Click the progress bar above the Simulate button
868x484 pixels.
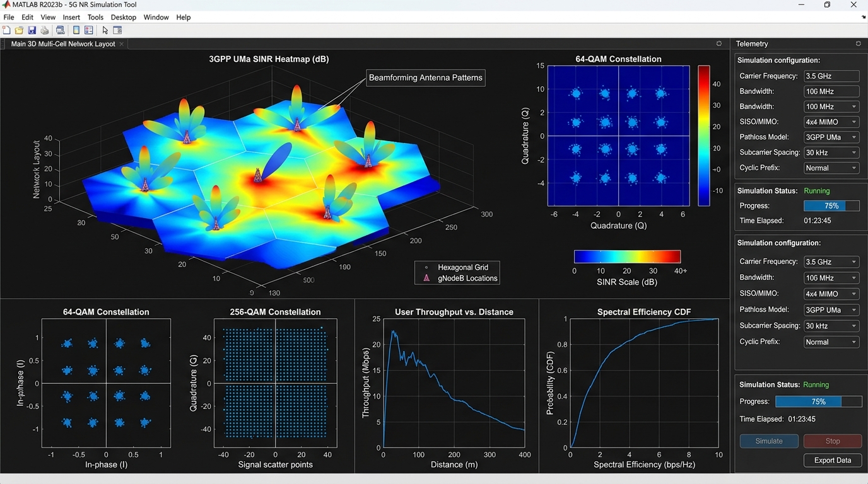click(818, 401)
